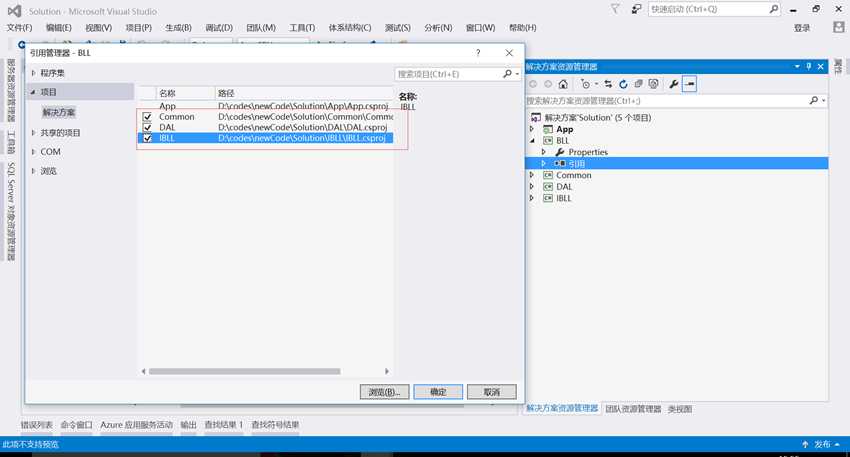Click the Visual Studio logo icon
The image size is (850, 457).
click(15, 11)
